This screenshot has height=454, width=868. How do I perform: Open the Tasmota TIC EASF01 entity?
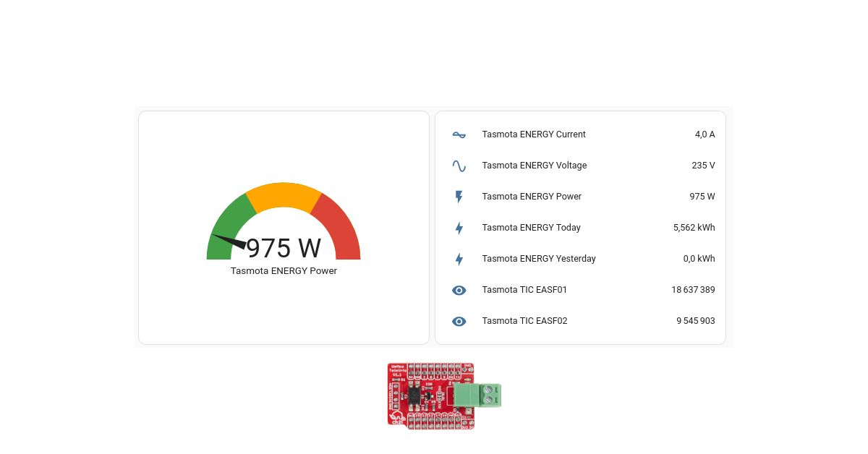[x=524, y=290]
